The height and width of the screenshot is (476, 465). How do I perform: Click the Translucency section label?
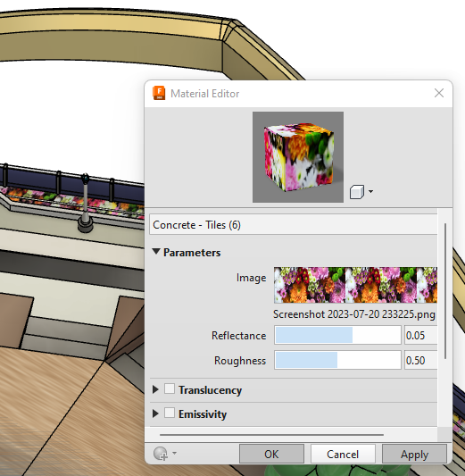point(211,389)
